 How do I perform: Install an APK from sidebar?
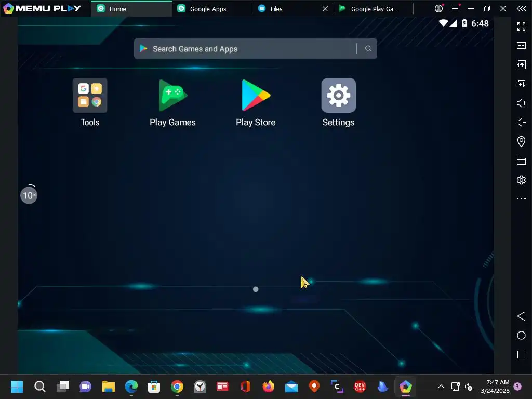521,64
